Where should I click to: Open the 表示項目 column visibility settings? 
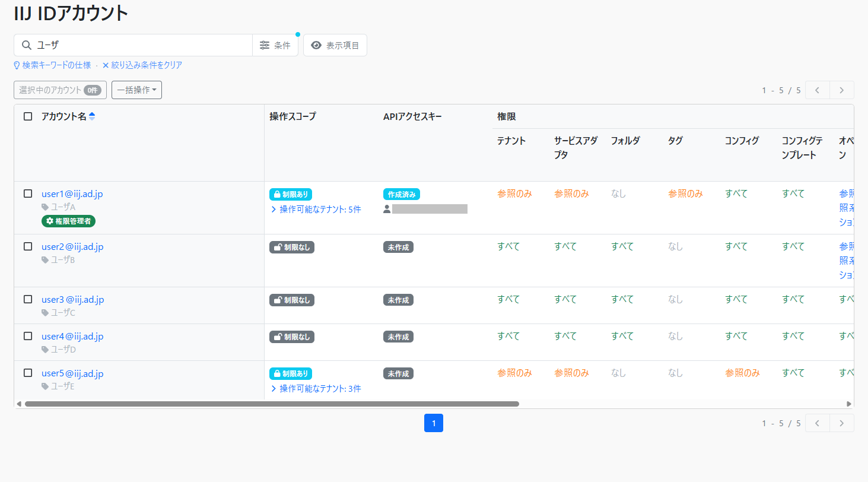coord(335,45)
